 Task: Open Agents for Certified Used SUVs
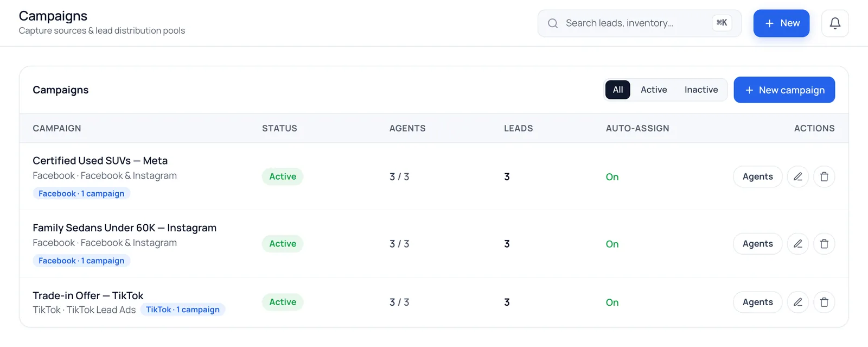757,176
